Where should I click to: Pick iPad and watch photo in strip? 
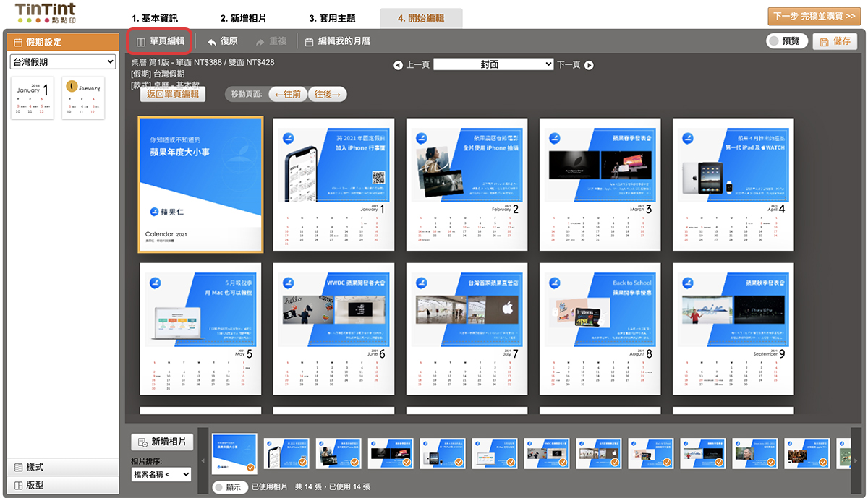click(443, 454)
